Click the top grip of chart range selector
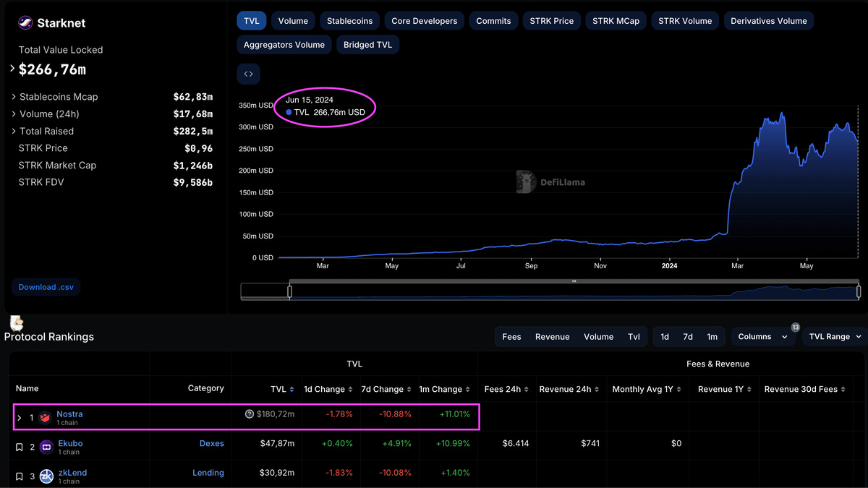The image size is (868, 488). 574,281
